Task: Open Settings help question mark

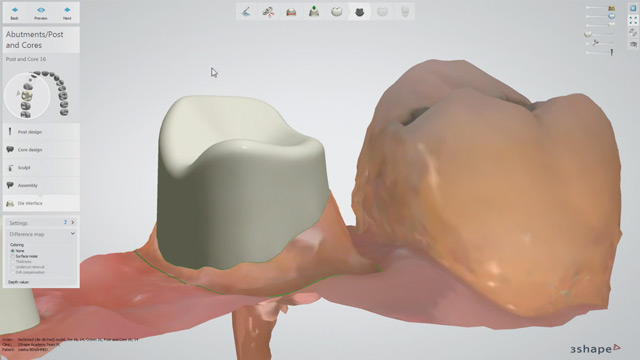Action: pos(65,222)
